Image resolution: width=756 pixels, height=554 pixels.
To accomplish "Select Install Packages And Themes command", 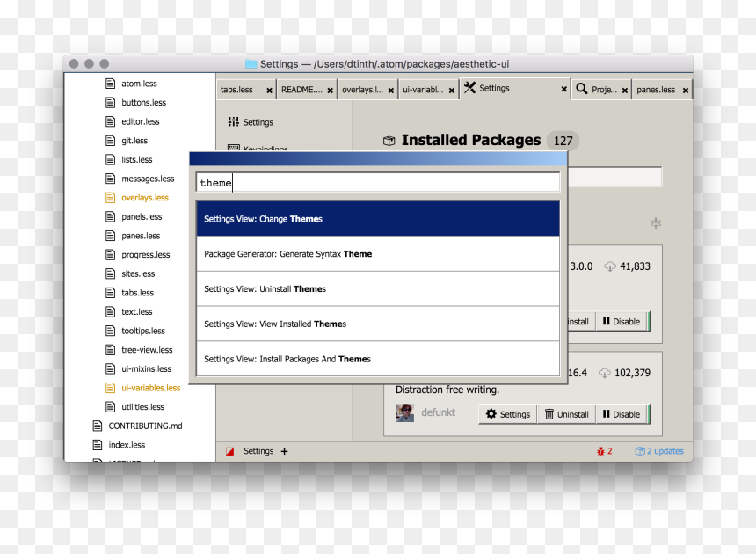I will 378,359.
